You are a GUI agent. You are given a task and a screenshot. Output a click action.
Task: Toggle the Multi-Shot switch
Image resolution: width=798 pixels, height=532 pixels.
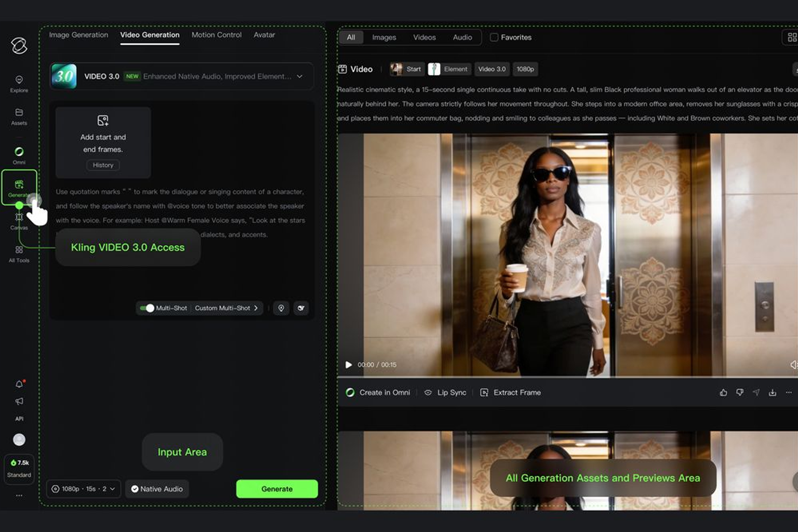[147, 308]
